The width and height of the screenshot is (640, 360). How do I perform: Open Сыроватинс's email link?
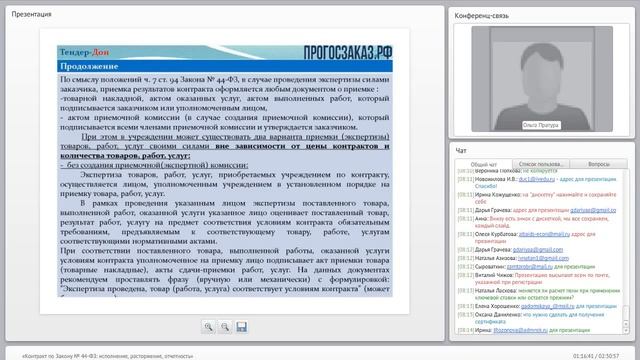530,267
